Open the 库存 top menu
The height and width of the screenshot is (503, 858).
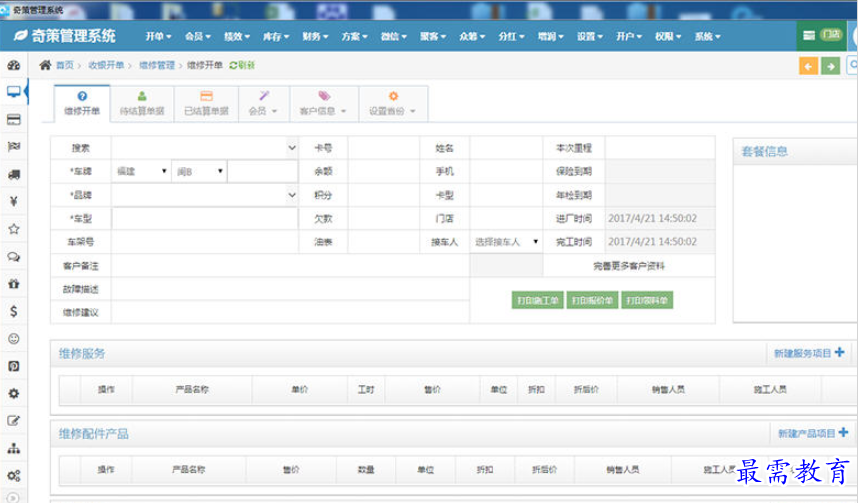276,36
